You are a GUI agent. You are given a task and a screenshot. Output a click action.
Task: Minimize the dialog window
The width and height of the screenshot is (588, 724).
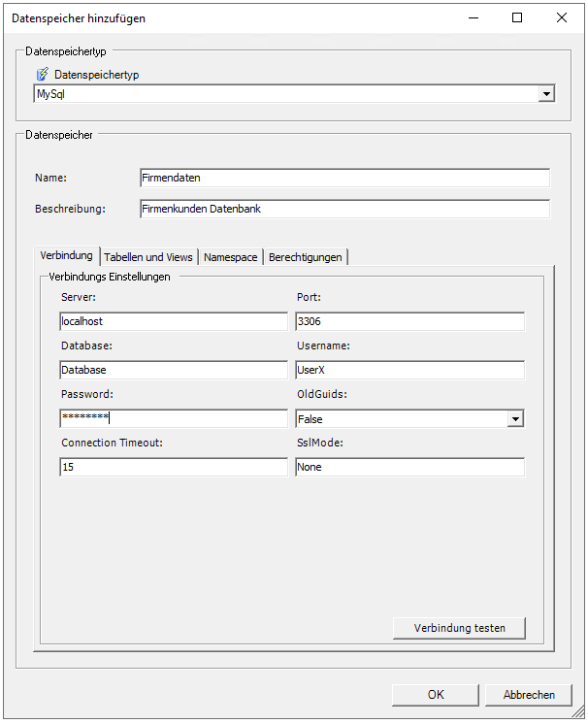pos(474,17)
